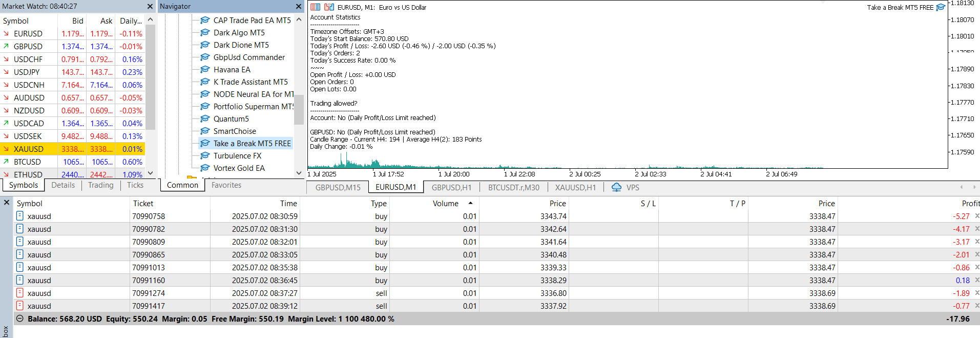
Task: Select Vortex Gold EA in Navigator
Action: point(239,168)
